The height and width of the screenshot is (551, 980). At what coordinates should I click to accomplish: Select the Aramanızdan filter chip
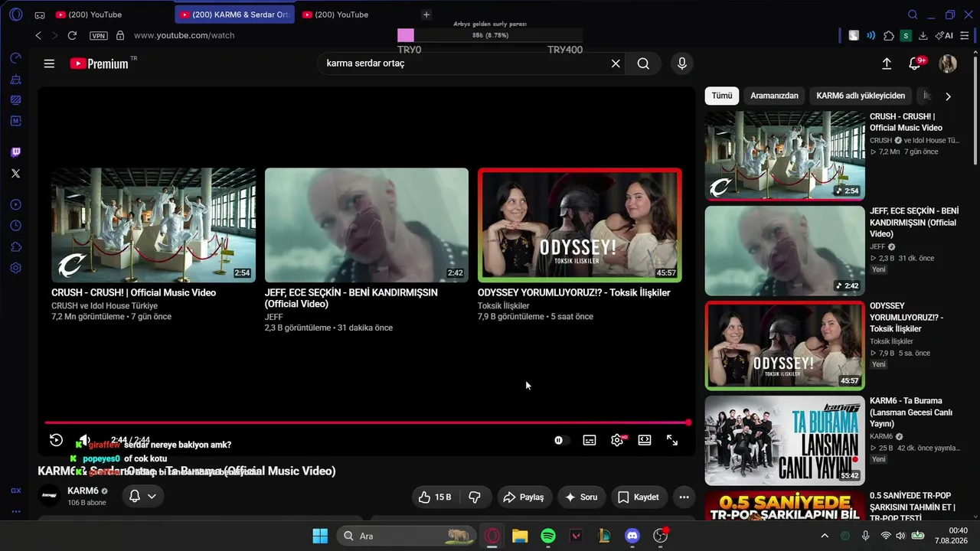coord(774,96)
